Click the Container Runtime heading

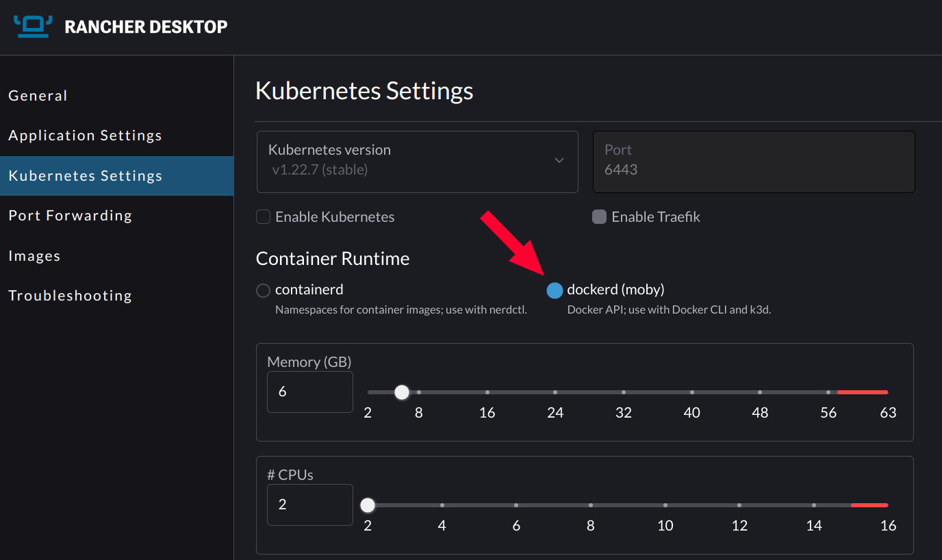[333, 259]
